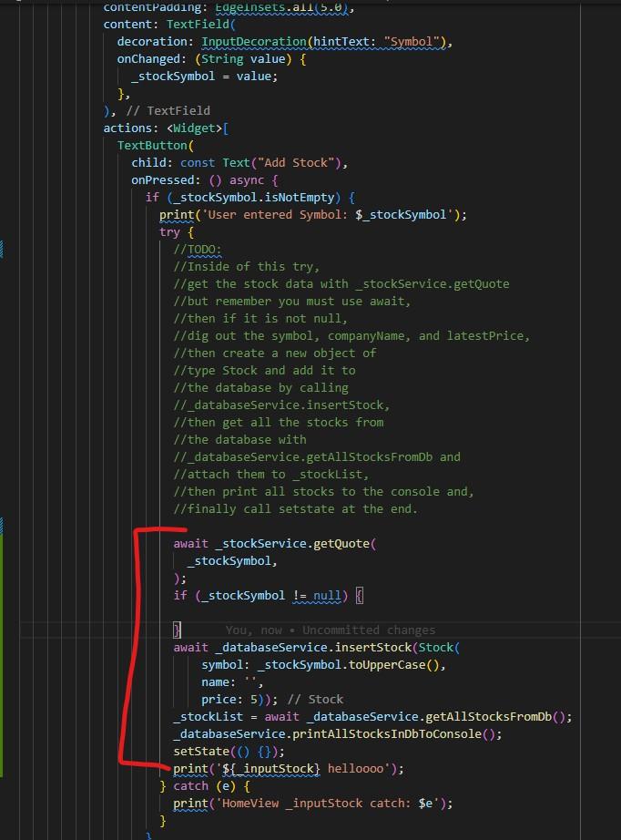Viewport: 621px width, 840px height.
Task: Click the 'TextButton(' constructor call
Action: click(156, 145)
